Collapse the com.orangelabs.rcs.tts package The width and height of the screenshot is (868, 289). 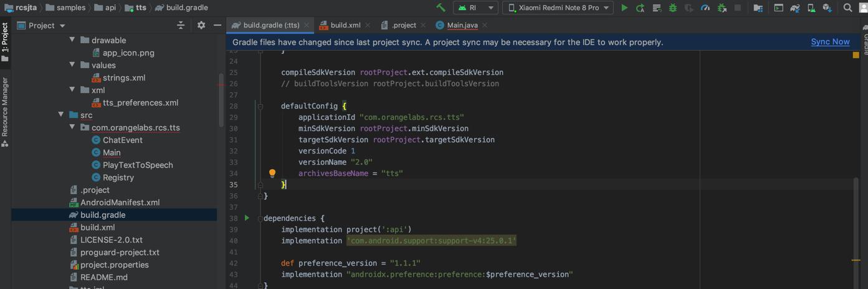click(72, 127)
